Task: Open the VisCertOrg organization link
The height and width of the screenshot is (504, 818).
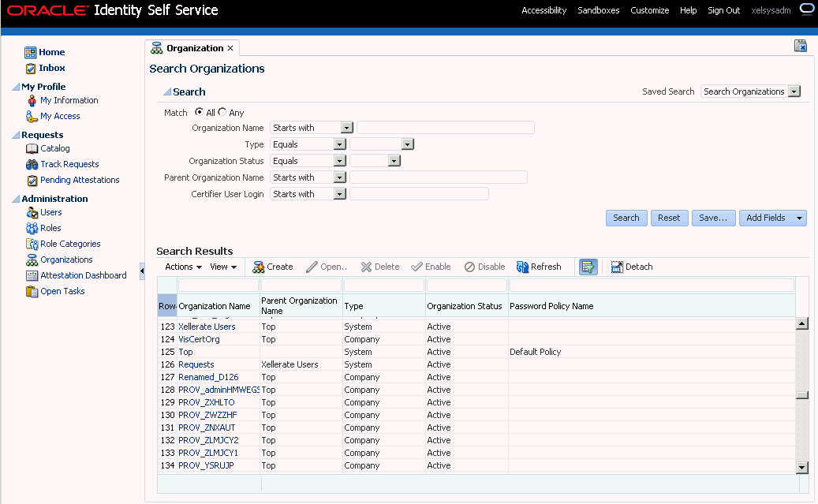Action: (x=199, y=339)
